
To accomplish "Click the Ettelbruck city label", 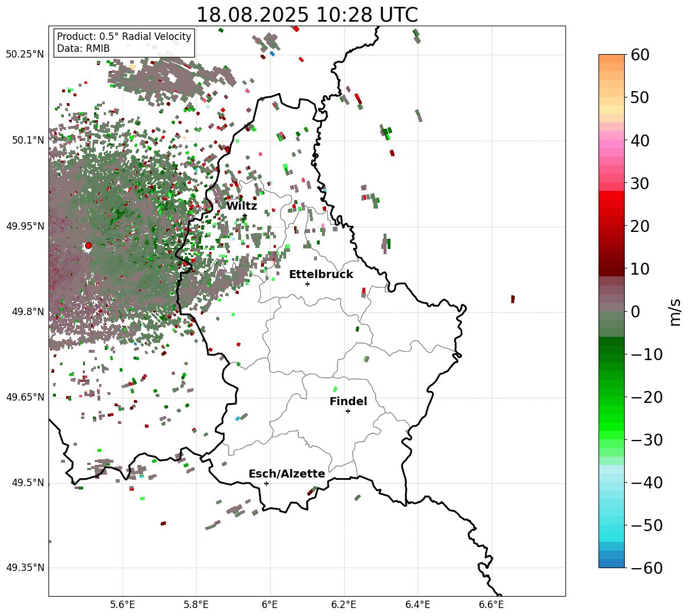I will coord(321,274).
